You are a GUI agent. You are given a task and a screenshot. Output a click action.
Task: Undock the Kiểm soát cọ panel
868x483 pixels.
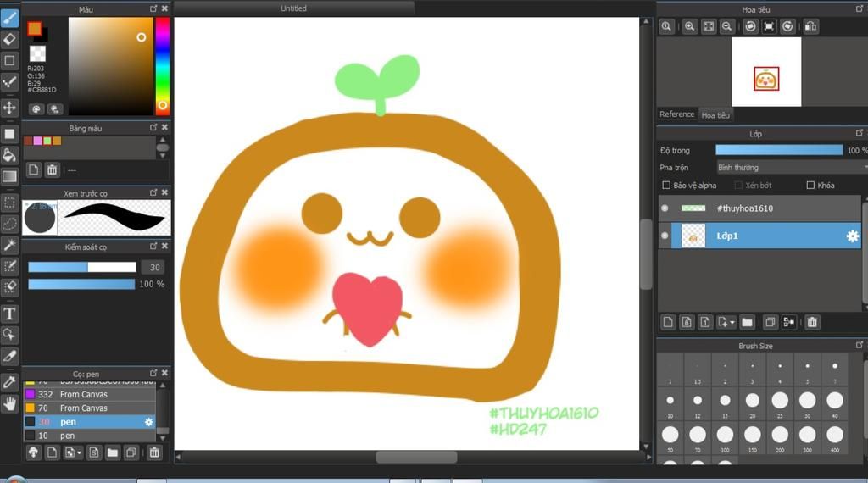[x=153, y=246]
